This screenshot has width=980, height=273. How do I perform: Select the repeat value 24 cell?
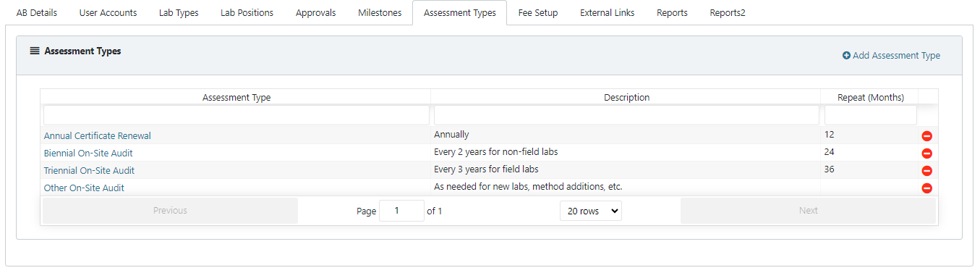pos(869,152)
